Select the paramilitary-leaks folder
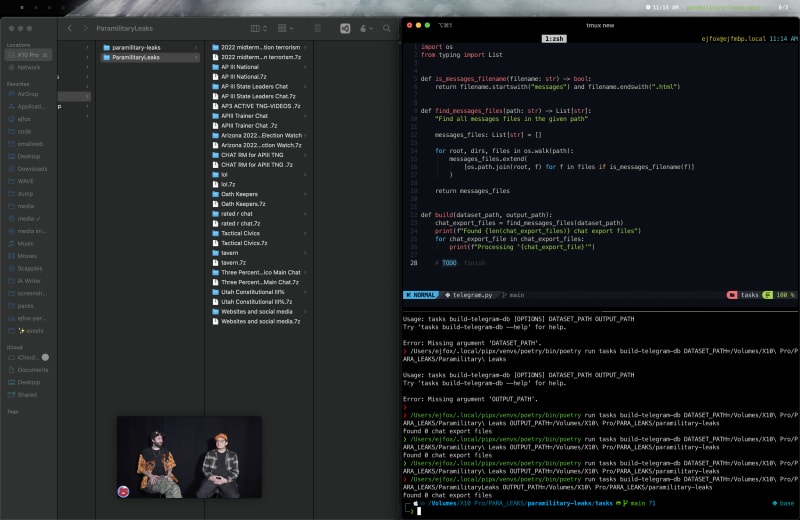The width and height of the screenshot is (800, 520). click(150, 47)
